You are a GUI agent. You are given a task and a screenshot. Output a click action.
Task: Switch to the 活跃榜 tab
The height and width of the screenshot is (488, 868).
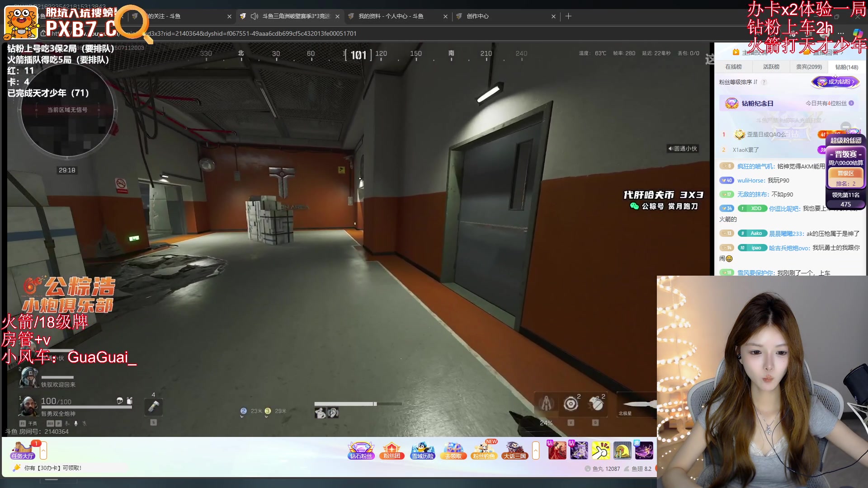[771, 67]
